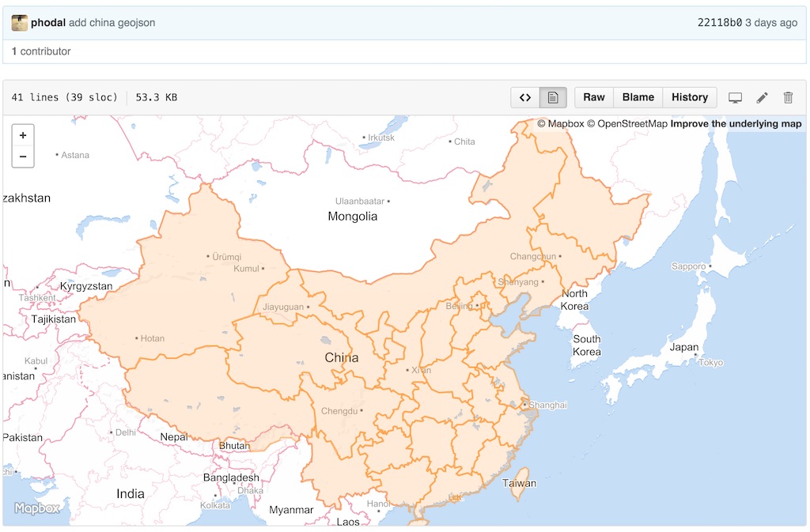Click the Mongolia label on the map
This screenshot has height=532, width=810.
352,217
